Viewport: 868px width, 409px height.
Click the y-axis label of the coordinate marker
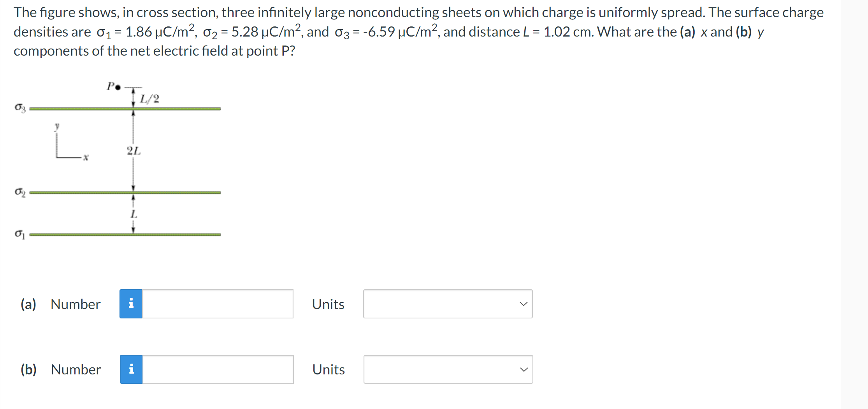pos(57,126)
